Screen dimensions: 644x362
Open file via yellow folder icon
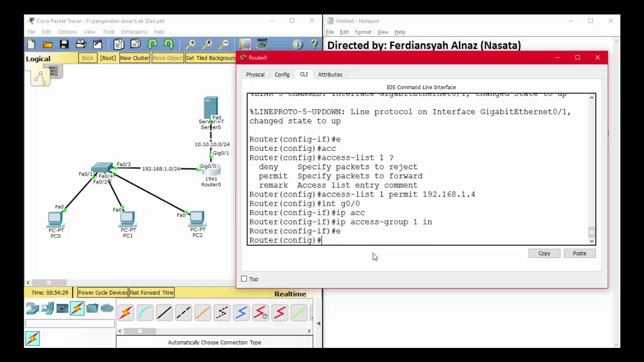[48, 45]
